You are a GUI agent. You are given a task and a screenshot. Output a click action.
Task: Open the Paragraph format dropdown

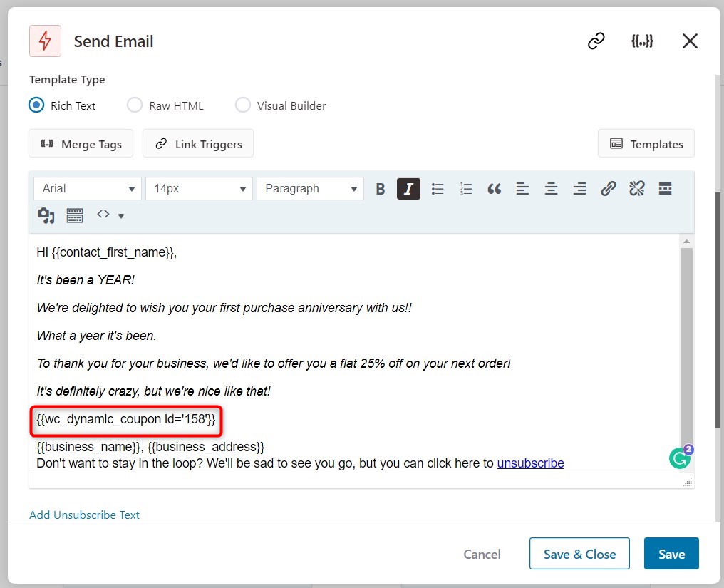[310, 188]
